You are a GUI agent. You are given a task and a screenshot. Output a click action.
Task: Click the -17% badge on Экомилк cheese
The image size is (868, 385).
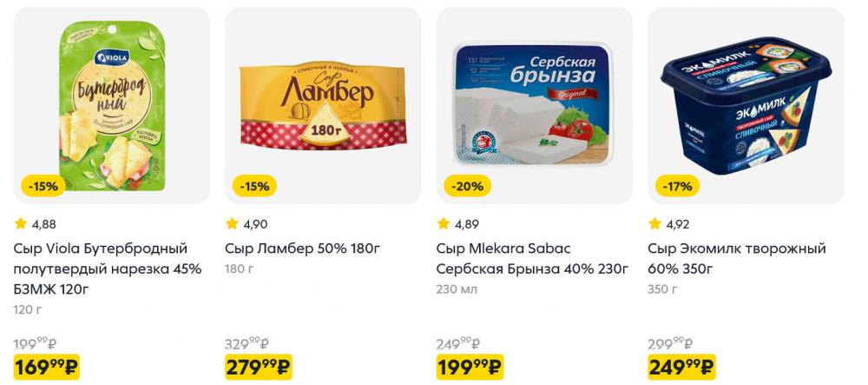[677, 186]
